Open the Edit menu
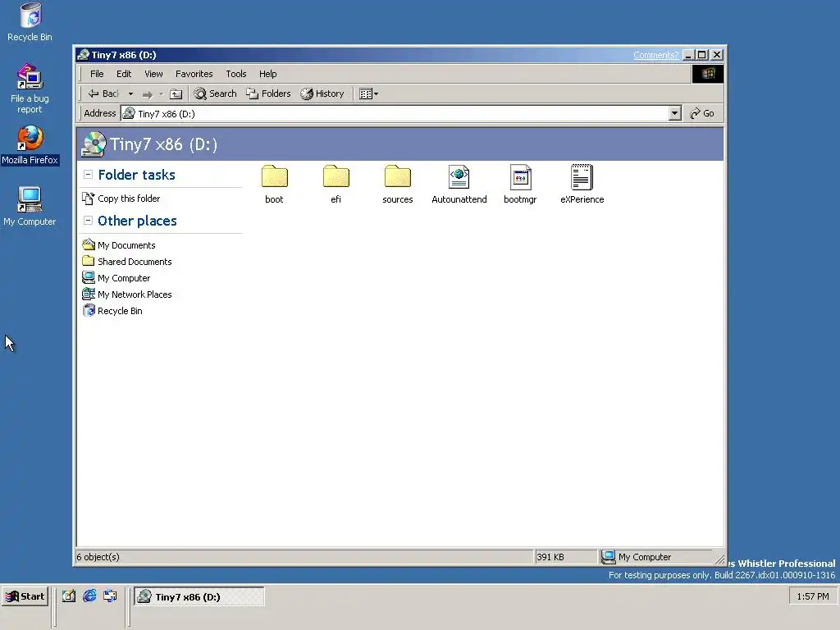 coord(124,74)
